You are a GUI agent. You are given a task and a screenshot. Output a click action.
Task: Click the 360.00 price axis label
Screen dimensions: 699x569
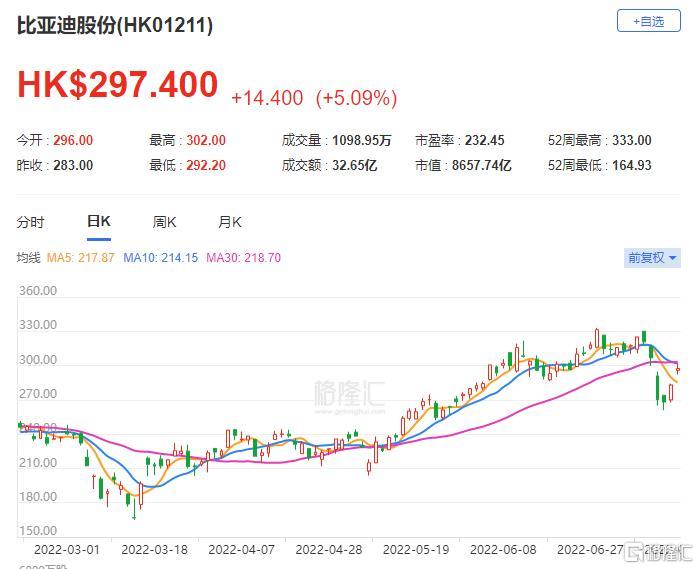(38, 291)
